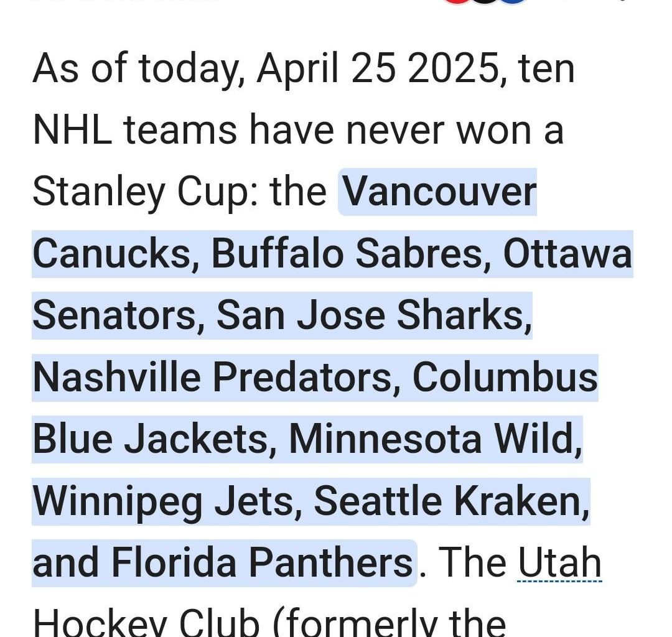The height and width of the screenshot is (637, 672).
Task: Click the Nashville Predators text
Action: point(216,378)
